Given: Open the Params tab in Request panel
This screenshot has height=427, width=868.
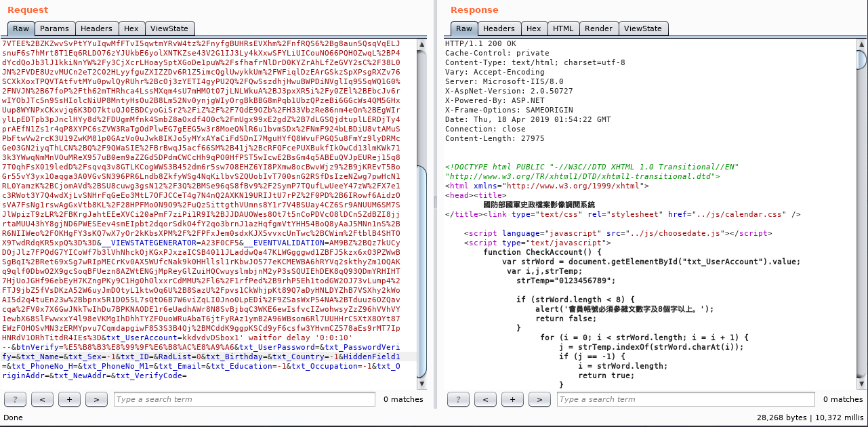Looking at the screenshot, I should (x=54, y=28).
